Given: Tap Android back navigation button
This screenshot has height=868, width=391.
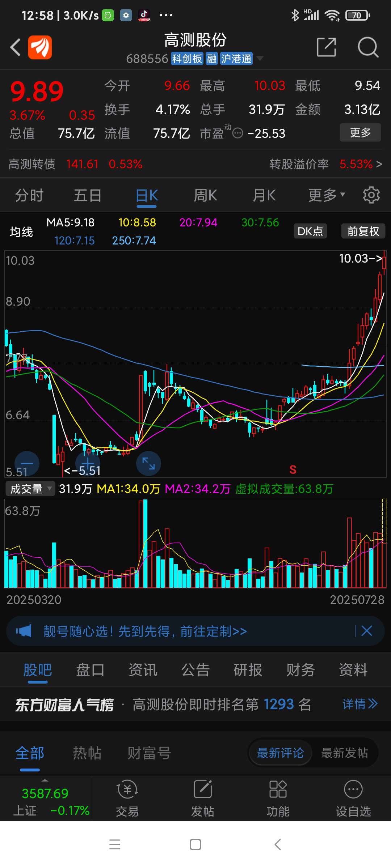Looking at the screenshot, I should [278, 844].
